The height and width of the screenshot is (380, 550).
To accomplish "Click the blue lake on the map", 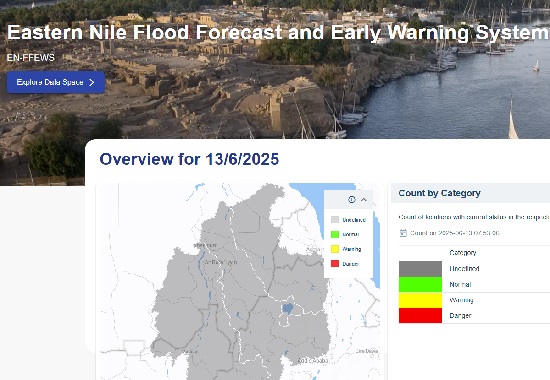I will pyautogui.click(x=288, y=309).
